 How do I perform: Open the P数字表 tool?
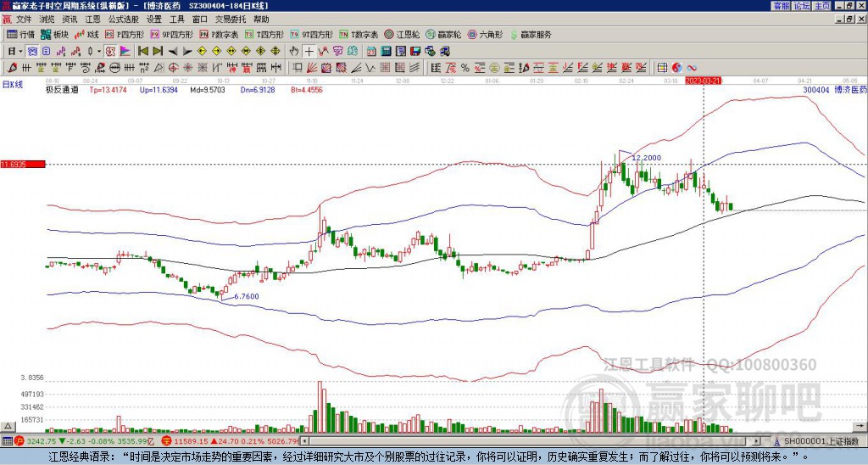(x=220, y=34)
